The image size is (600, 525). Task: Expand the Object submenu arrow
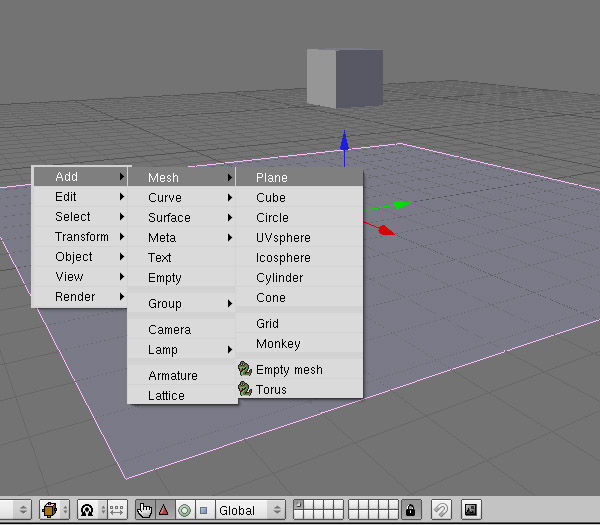122,256
